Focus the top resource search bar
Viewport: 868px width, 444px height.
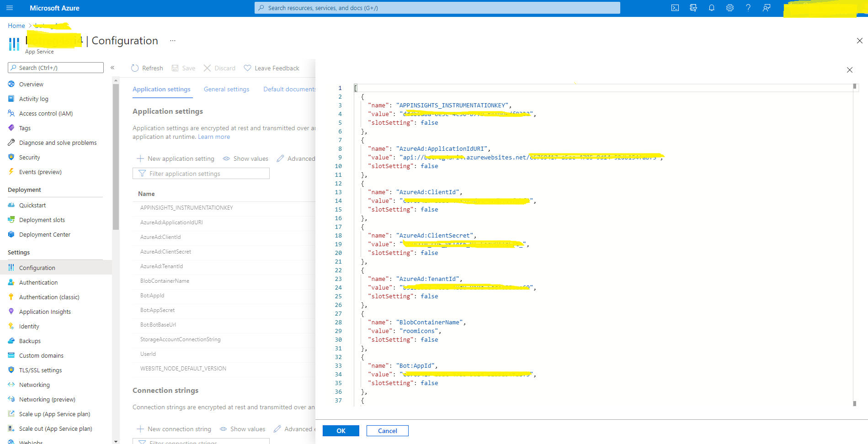tap(437, 8)
